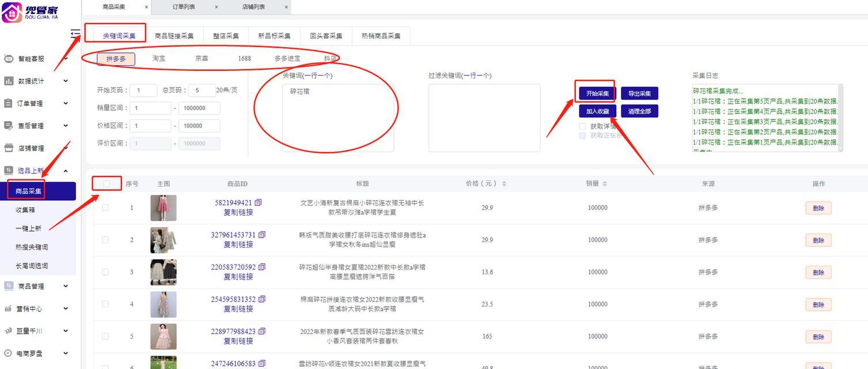Click the 巨量千川 signal icon
The image size is (868, 369).
(x=9, y=331)
